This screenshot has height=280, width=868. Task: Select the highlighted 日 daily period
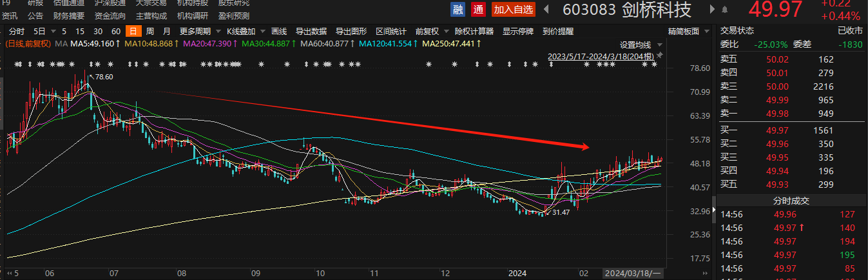point(133,32)
